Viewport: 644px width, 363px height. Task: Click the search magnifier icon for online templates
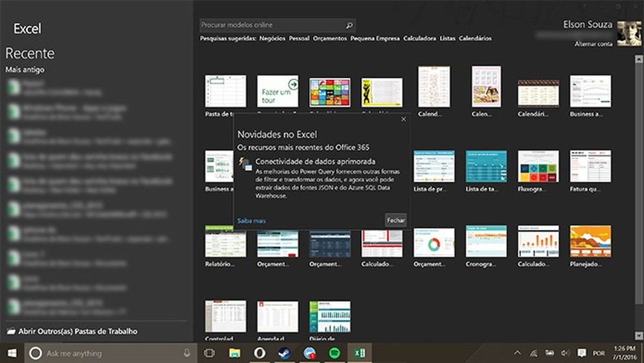point(349,26)
